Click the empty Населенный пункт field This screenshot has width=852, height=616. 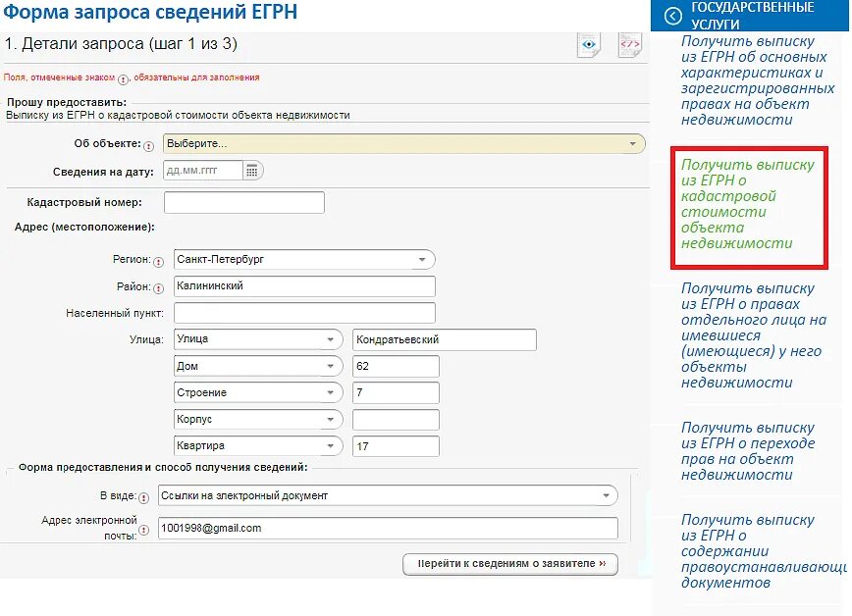click(x=304, y=313)
